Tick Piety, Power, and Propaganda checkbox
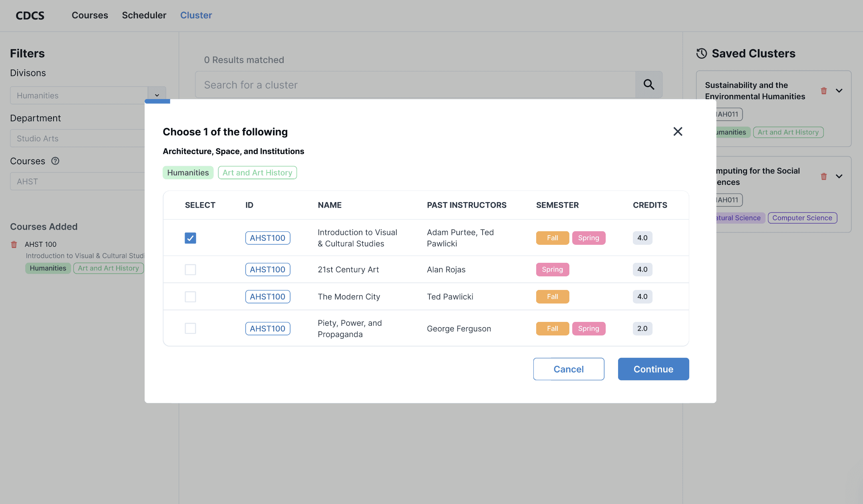Image resolution: width=863 pixels, height=504 pixels. [x=190, y=329]
